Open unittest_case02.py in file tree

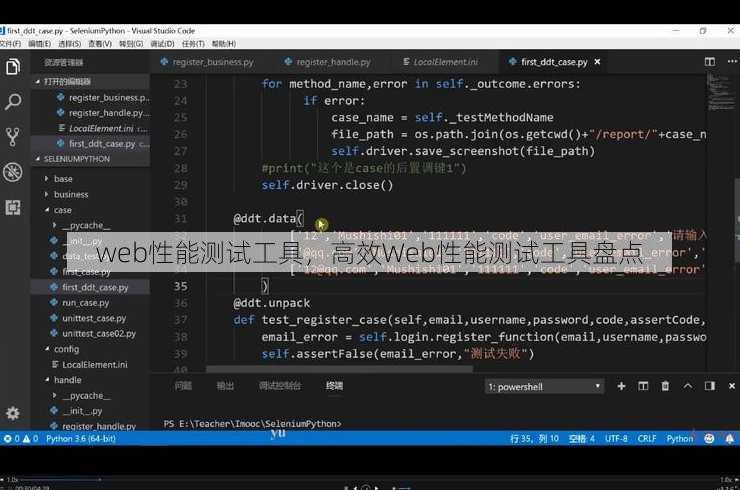(99, 334)
